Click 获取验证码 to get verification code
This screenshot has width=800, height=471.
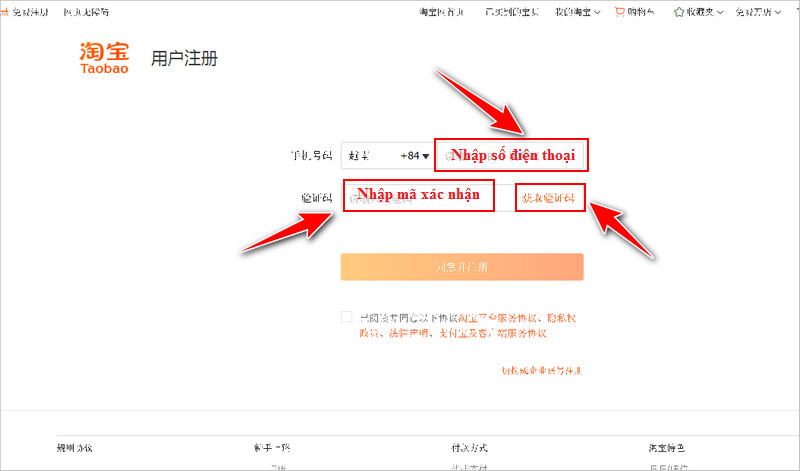pos(548,198)
